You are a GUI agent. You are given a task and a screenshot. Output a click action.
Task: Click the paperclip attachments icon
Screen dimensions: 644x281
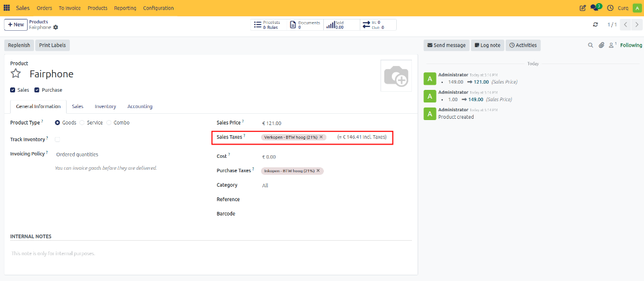click(601, 45)
